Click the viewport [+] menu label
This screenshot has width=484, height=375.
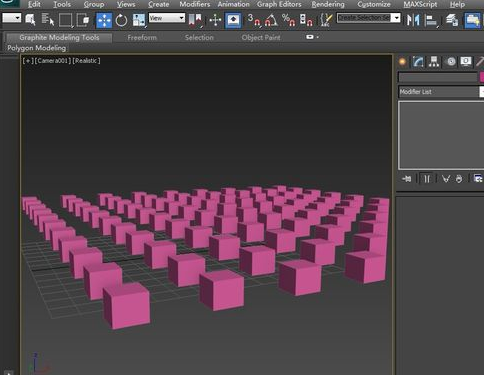pos(28,61)
